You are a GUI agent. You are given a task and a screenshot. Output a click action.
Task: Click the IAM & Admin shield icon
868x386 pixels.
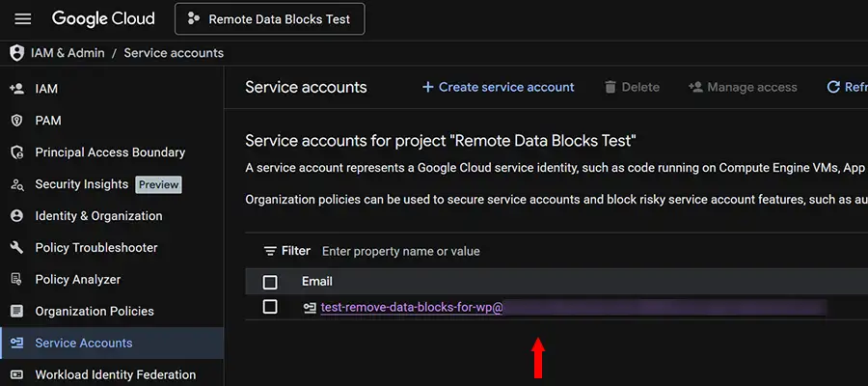pyautogui.click(x=17, y=53)
